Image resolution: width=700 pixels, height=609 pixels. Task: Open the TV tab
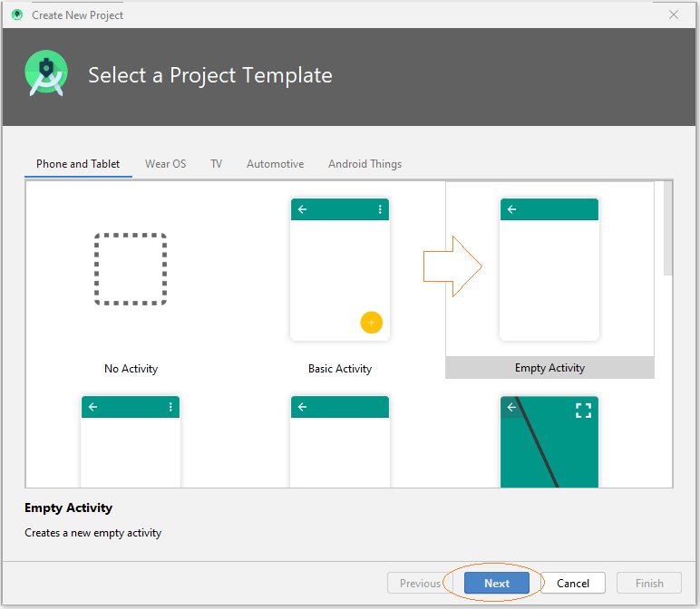216,164
